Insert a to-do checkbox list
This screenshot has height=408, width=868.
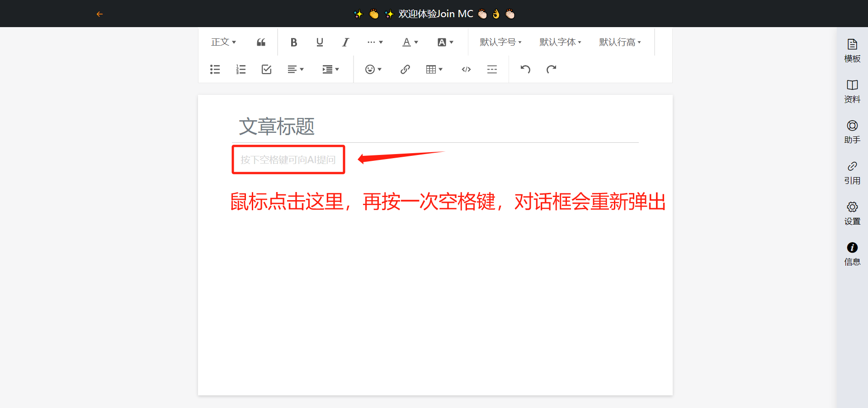pos(266,69)
